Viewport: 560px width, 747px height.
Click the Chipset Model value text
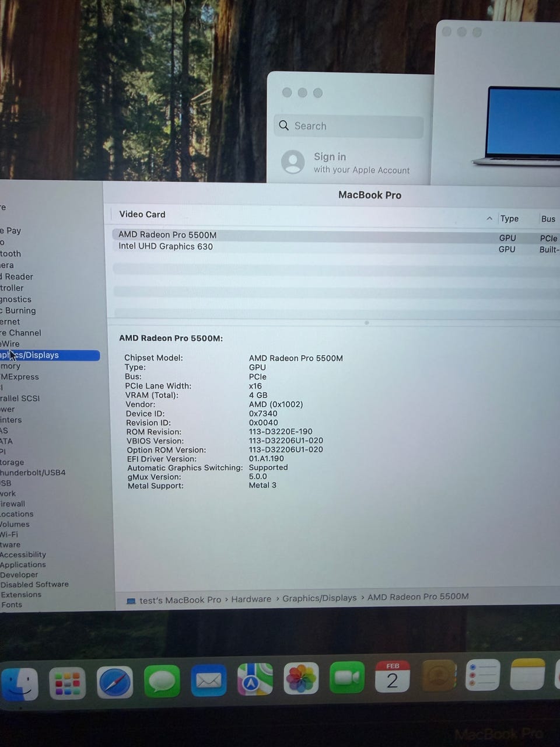pos(296,358)
